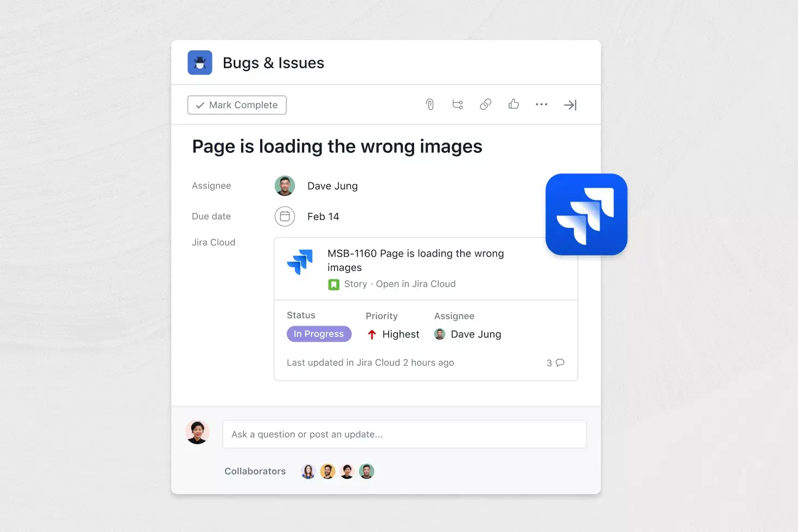Change the Feb 14 due date

click(323, 216)
